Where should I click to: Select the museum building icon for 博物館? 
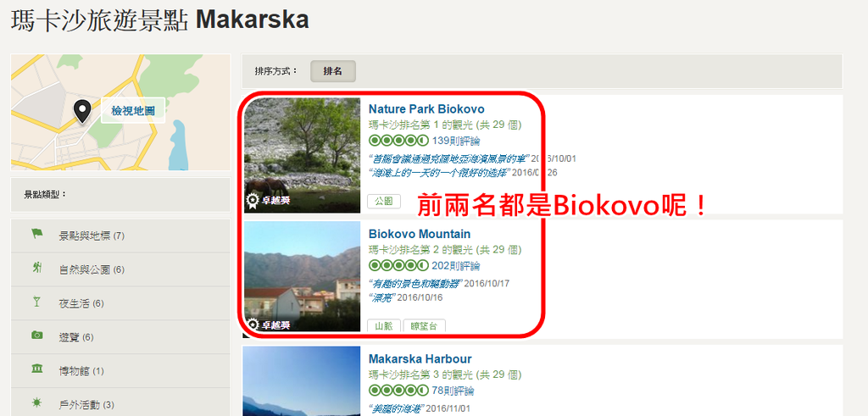tap(37, 369)
